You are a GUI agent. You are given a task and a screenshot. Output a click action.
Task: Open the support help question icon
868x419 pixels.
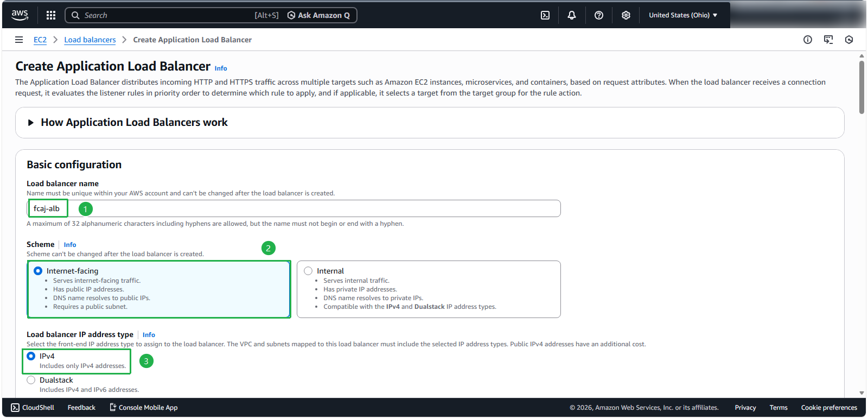tap(599, 15)
